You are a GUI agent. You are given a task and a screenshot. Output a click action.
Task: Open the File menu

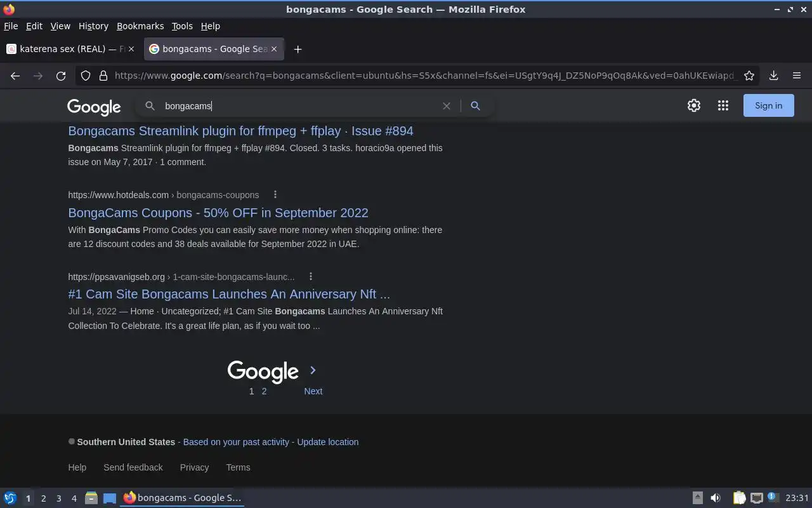pos(11,26)
